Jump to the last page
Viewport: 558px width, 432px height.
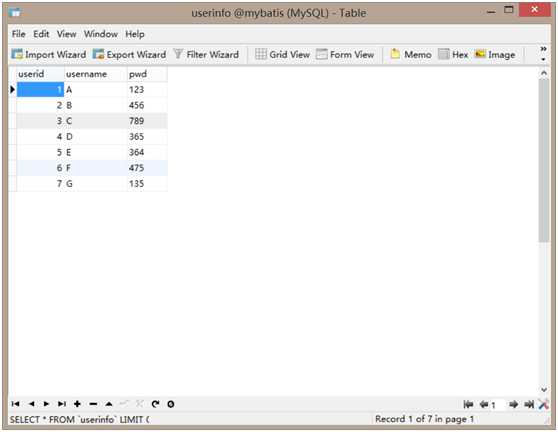529,404
